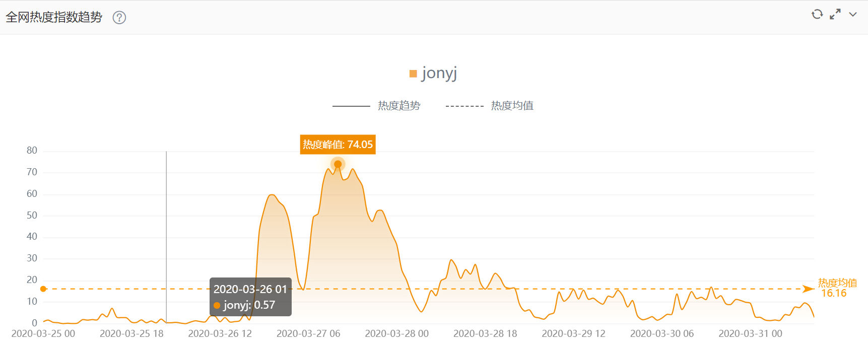Collapse the panel with the chevron arrow
The height and width of the screenshot is (349, 868).
[x=853, y=14]
